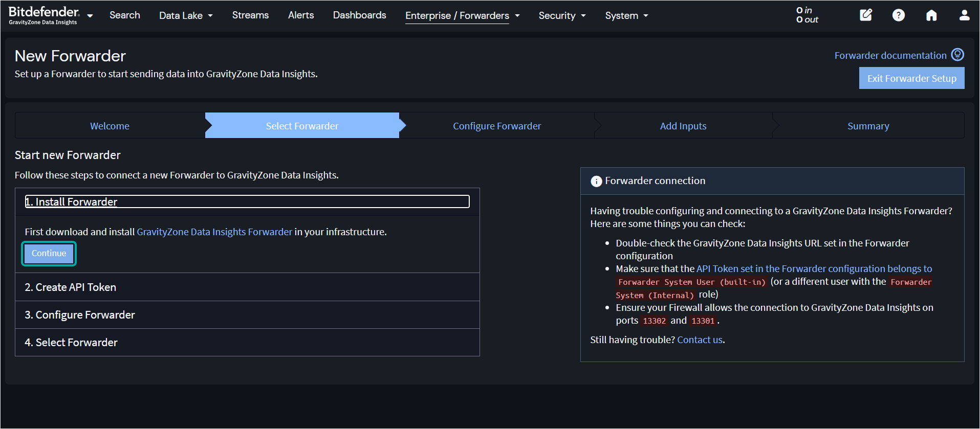
Task: Open Dashboards in the navigation bar
Action: coord(360,15)
